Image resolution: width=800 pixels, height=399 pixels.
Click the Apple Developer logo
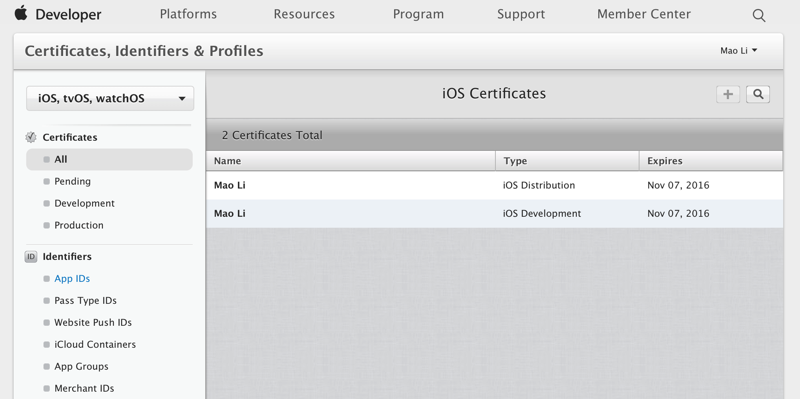tap(21, 13)
